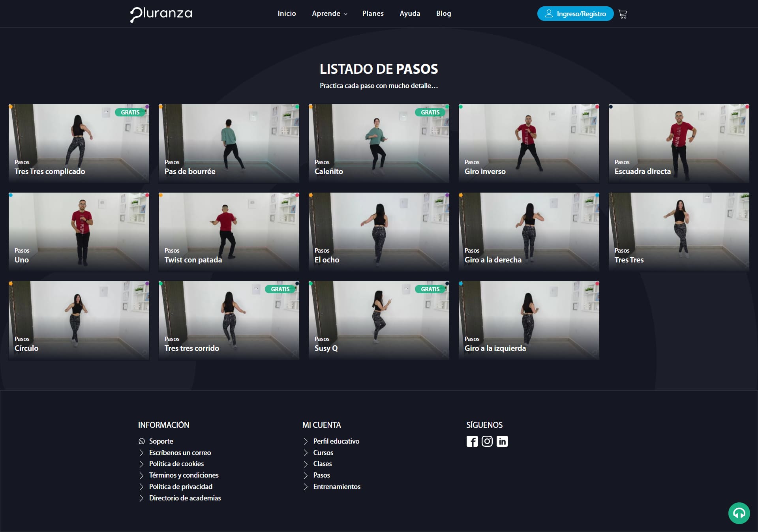Open the Tres Tres complicado step card
758x532 pixels.
[79, 143]
